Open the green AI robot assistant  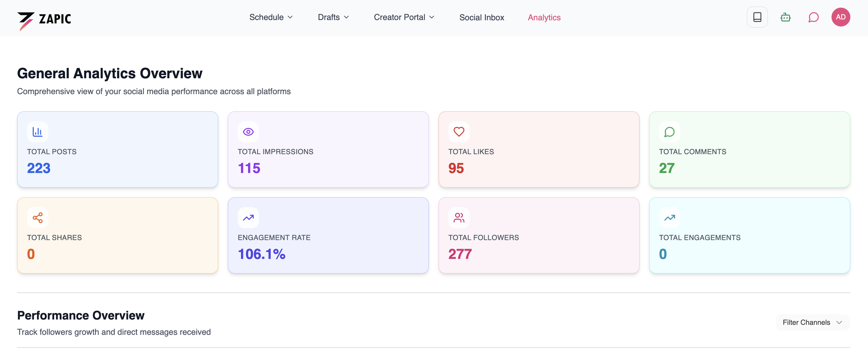785,17
